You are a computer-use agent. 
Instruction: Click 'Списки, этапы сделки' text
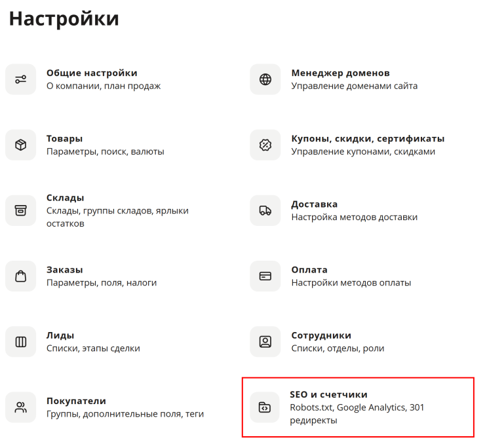(x=94, y=348)
